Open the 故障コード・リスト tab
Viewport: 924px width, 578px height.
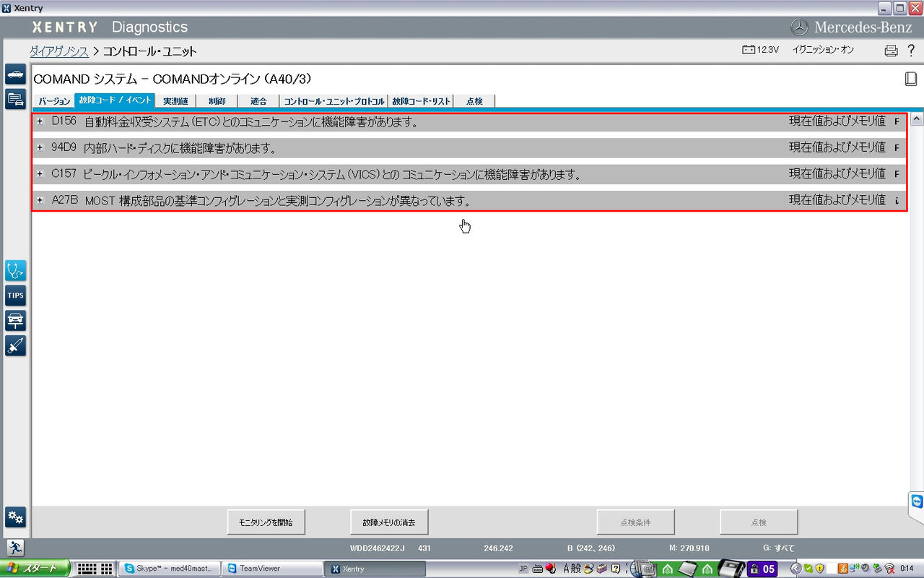pos(421,100)
